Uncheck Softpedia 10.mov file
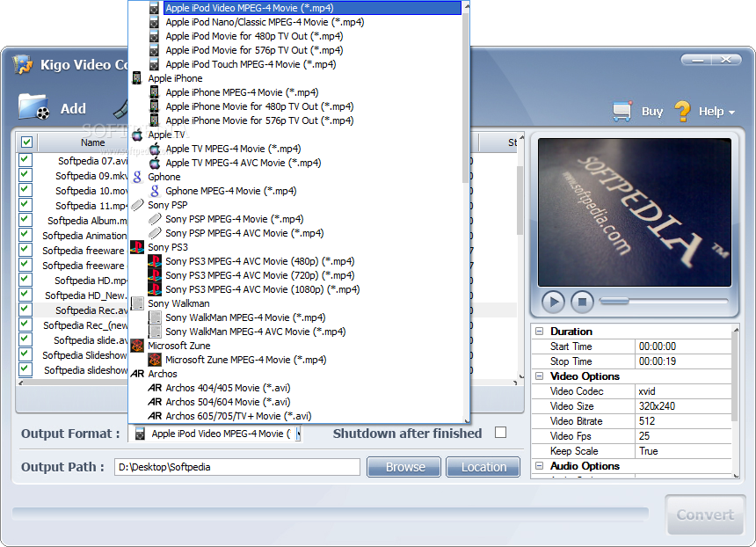Screen dimensions: 756x547 point(25,190)
